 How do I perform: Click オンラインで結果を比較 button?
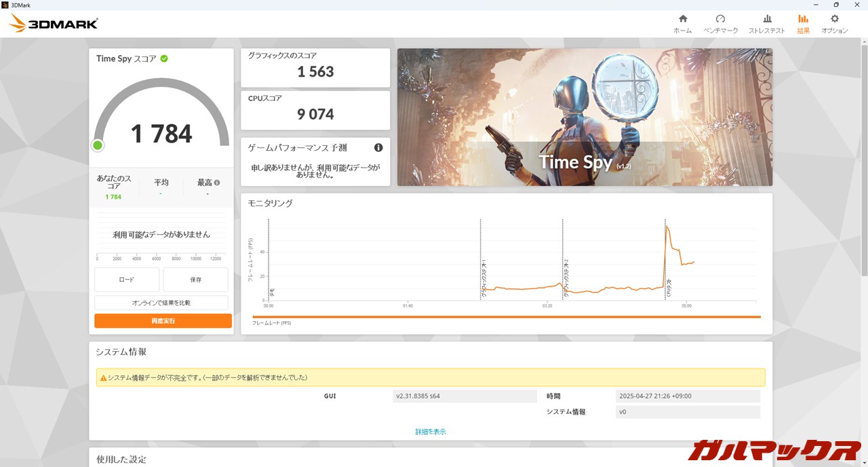pyautogui.click(x=161, y=303)
